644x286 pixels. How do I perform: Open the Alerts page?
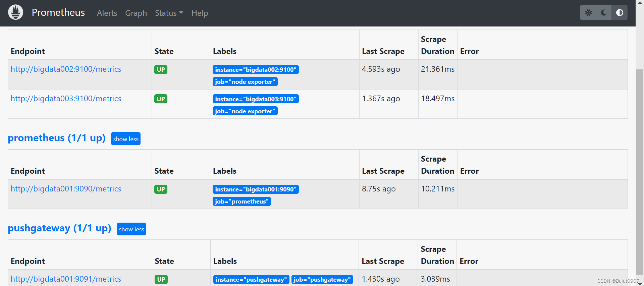(107, 13)
